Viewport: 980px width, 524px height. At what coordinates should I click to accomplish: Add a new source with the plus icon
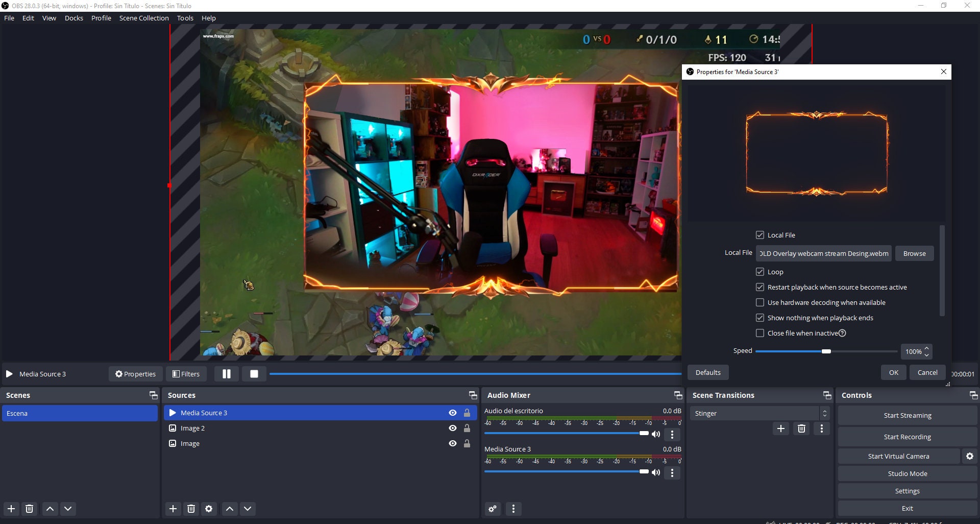(x=173, y=509)
